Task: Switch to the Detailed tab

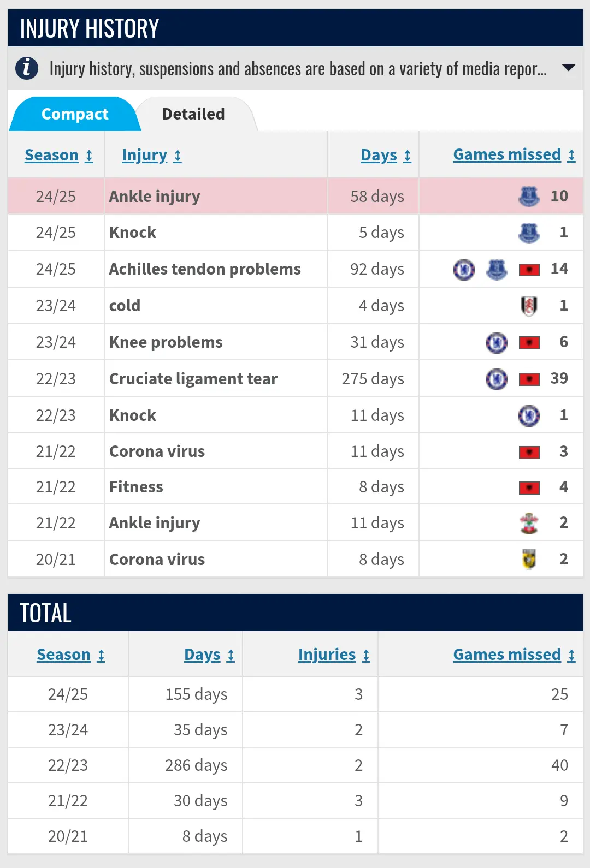Action: point(193,114)
